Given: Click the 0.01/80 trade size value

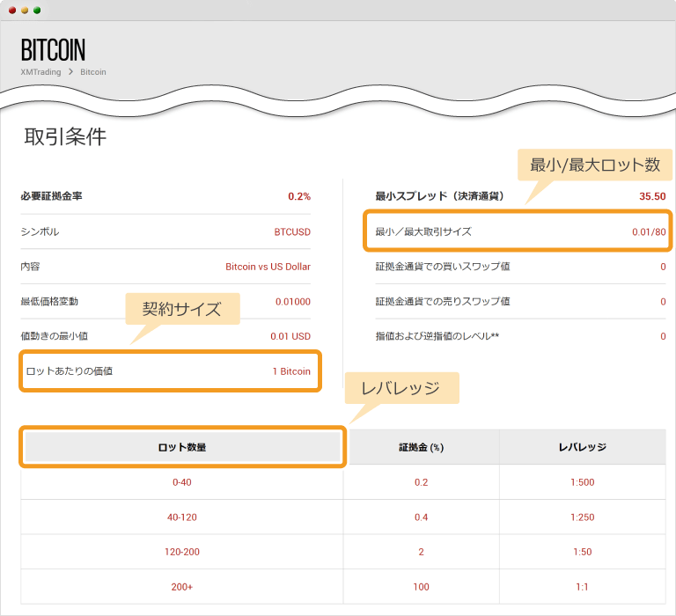Looking at the screenshot, I should click(649, 232).
